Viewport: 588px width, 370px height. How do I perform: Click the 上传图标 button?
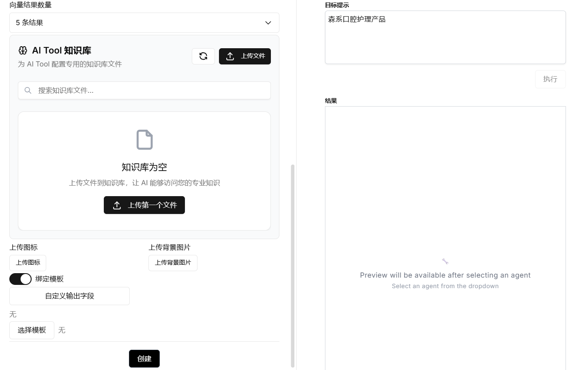pos(28,263)
